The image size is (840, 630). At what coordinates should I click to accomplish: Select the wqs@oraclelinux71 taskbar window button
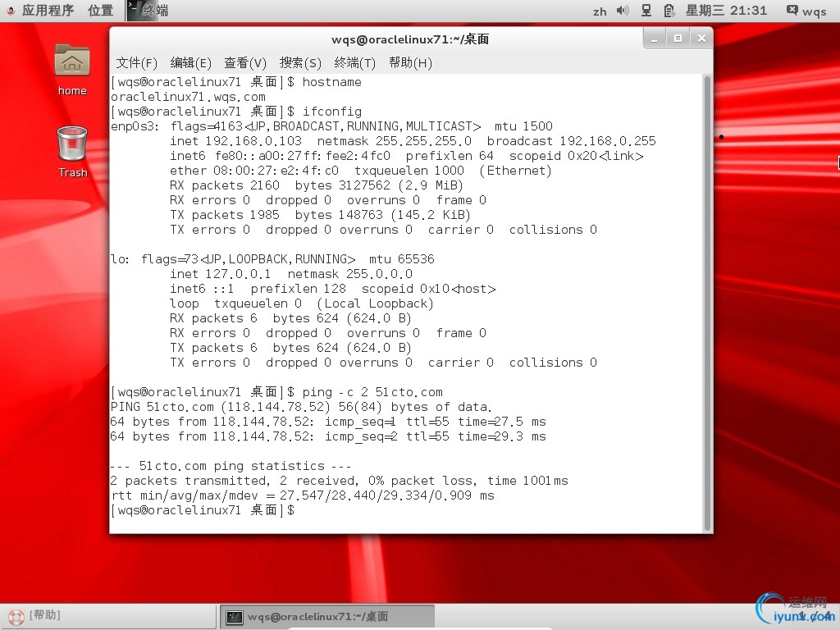[327, 617]
